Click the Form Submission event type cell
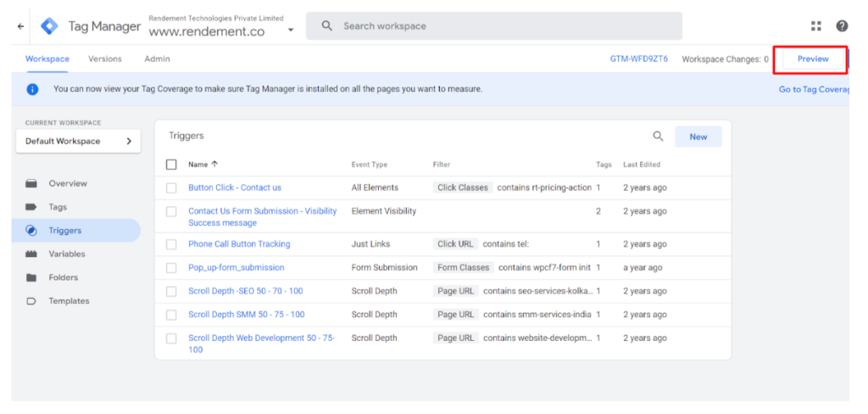Screen dimensions: 868x414 coord(384,268)
